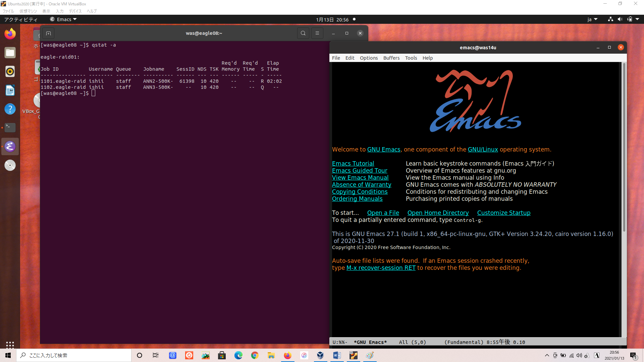Click the Windows search box
Image resolution: width=644 pixels, height=362 pixels.
(74, 355)
